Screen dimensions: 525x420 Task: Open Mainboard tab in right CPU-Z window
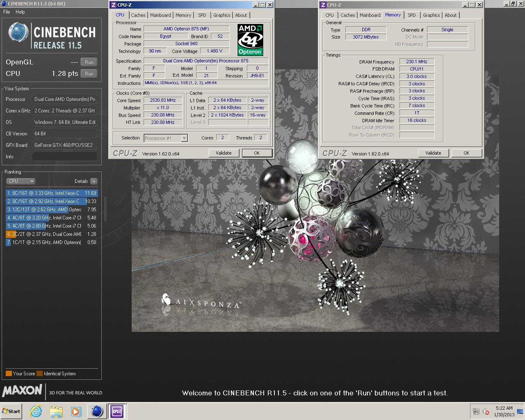(370, 15)
